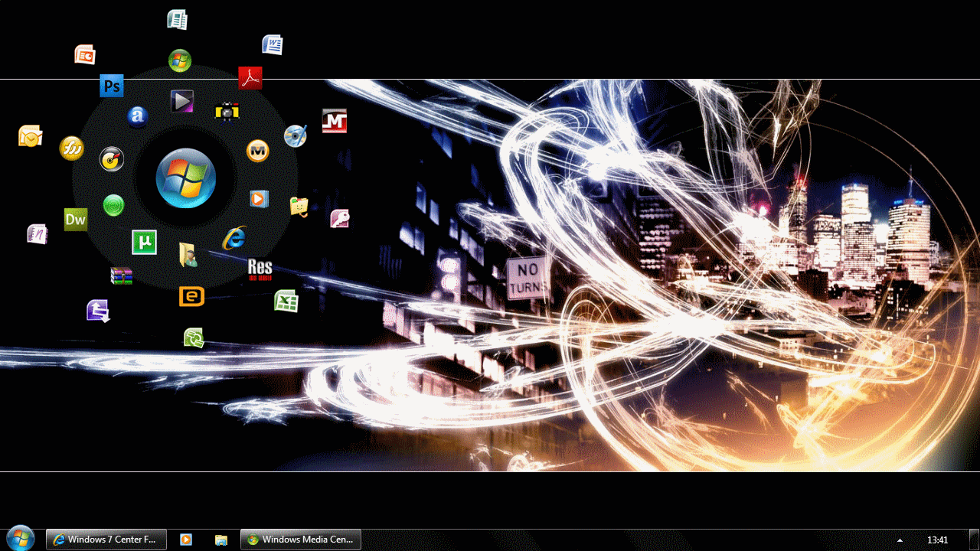
Task: Open Adobe Reader
Action: coord(251,77)
